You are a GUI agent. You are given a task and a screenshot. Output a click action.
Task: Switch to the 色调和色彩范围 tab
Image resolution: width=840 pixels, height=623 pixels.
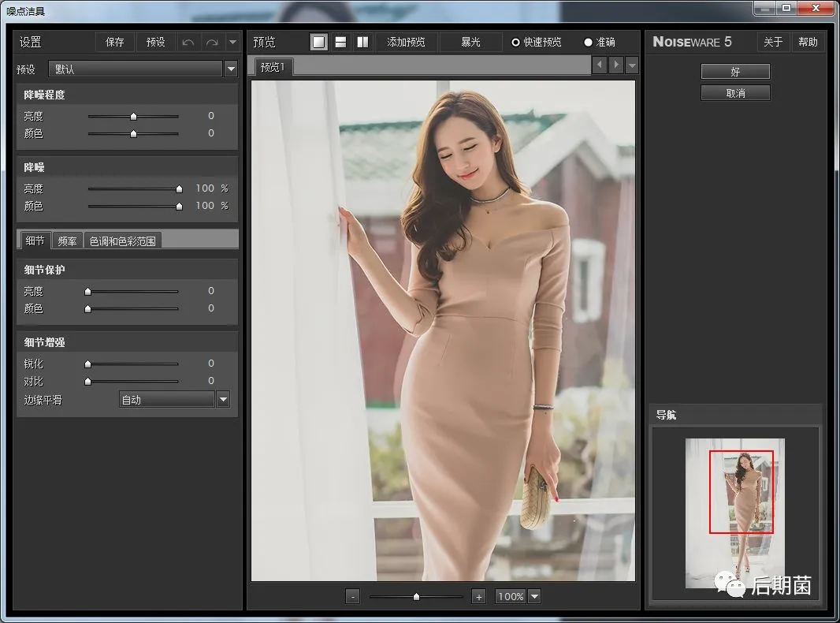pos(123,241)
